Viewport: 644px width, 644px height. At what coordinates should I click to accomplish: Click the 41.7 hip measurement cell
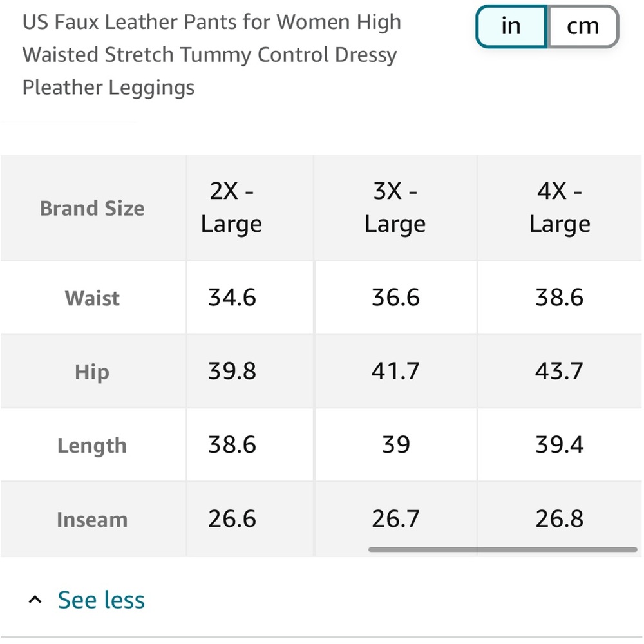(x=395, y=371)
